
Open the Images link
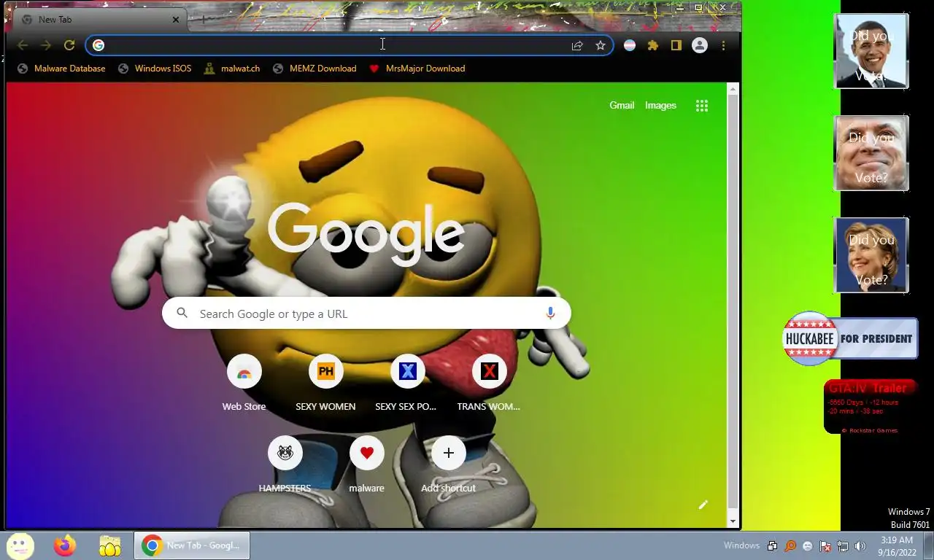[660, 106]
